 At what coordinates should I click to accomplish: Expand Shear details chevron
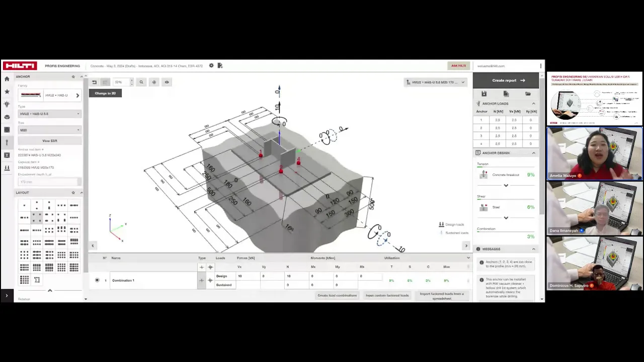click(x=506, y=218)
